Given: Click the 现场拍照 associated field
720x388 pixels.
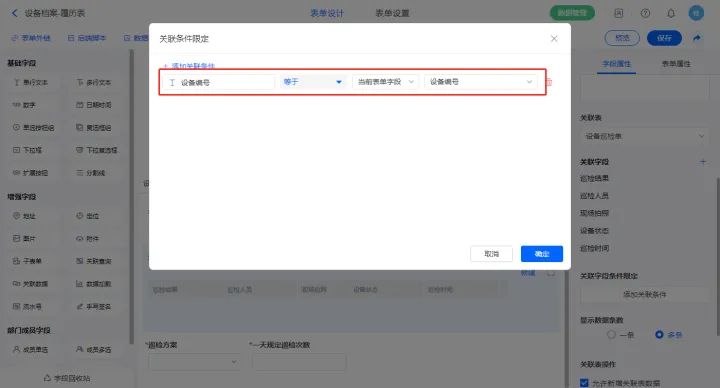Looking at the screenshot, I should pyautogui.click(x=594, y=213).
